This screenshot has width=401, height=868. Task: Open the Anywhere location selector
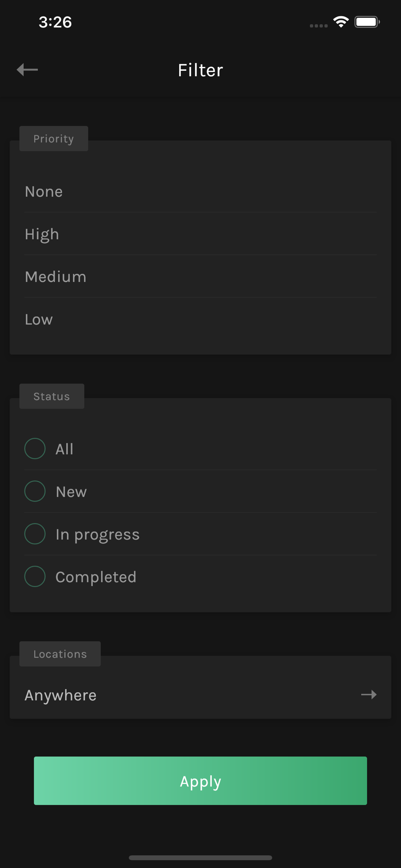click(x=200, y=695)
